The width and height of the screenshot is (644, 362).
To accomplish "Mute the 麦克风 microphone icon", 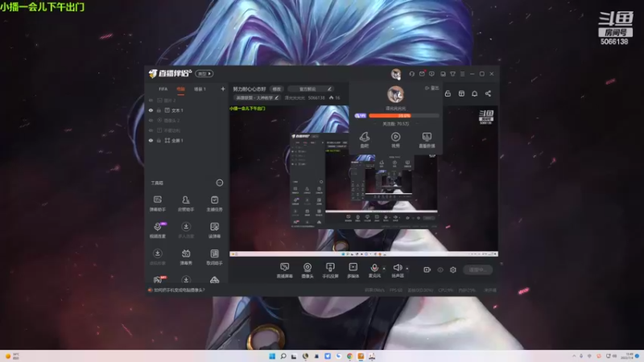I will [374, 268].
